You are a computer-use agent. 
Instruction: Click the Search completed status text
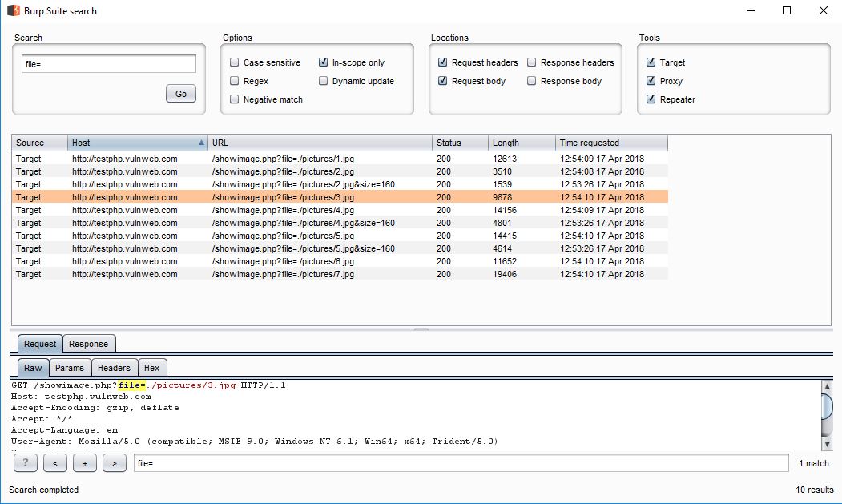tap(43, 490)
